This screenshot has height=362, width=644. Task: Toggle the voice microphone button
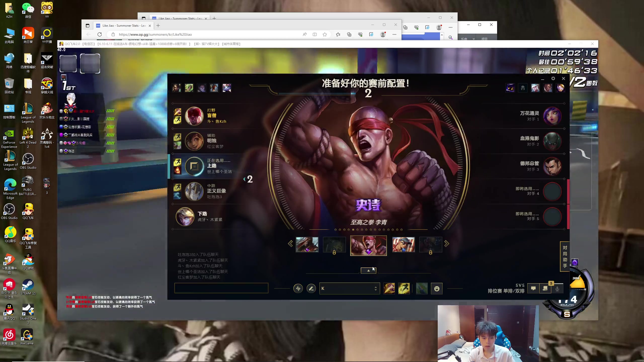pyautogui.click(x=557, y=289)
